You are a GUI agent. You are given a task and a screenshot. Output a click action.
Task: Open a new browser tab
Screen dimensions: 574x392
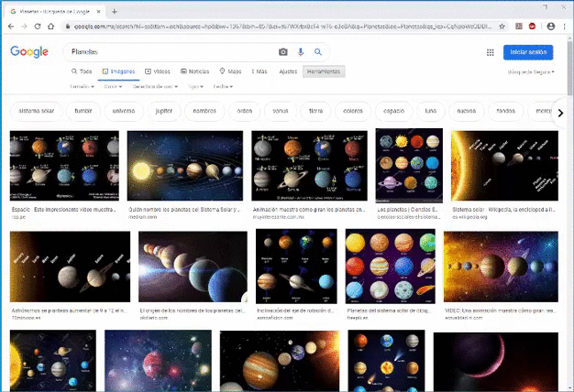[115, 12]
